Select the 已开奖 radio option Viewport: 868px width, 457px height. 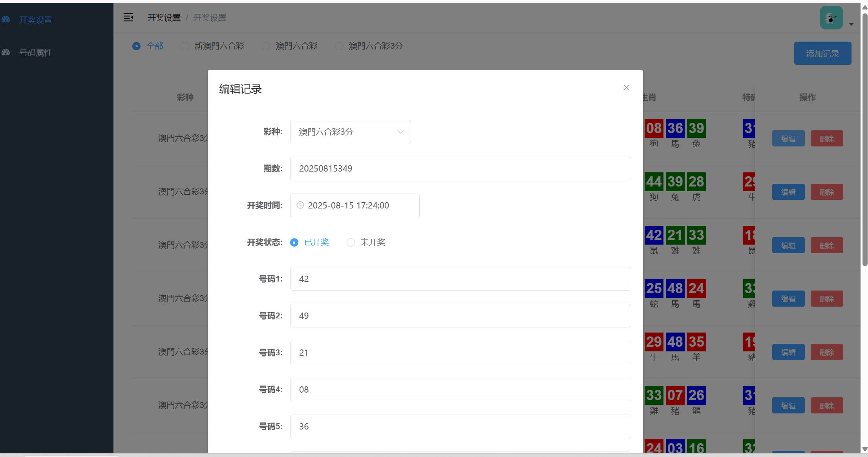click(294, 242)
